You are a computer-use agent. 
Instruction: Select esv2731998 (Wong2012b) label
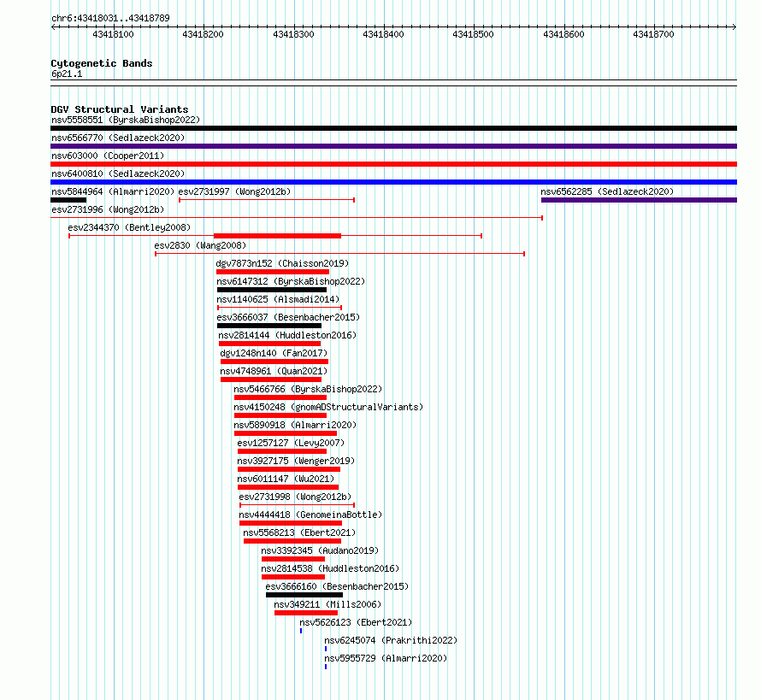[295, 497]
